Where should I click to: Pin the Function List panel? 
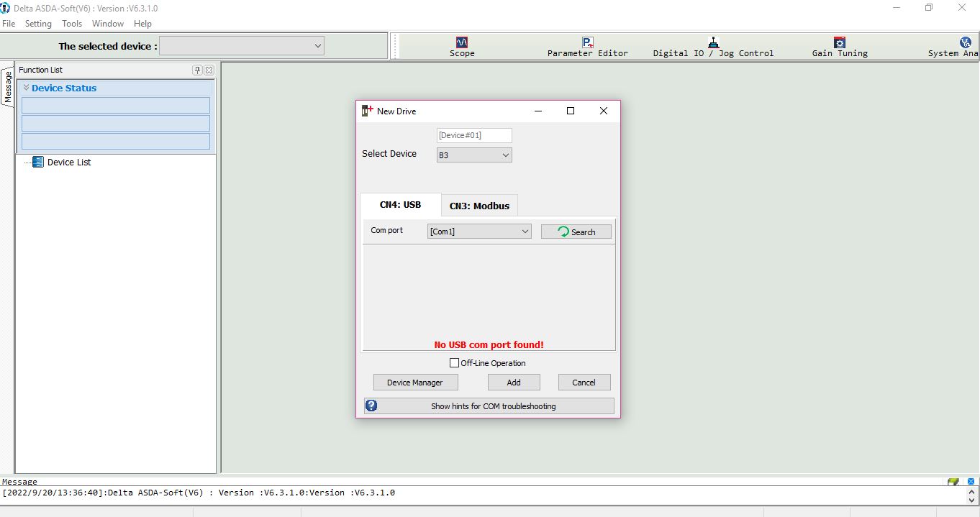click(197, 70)
